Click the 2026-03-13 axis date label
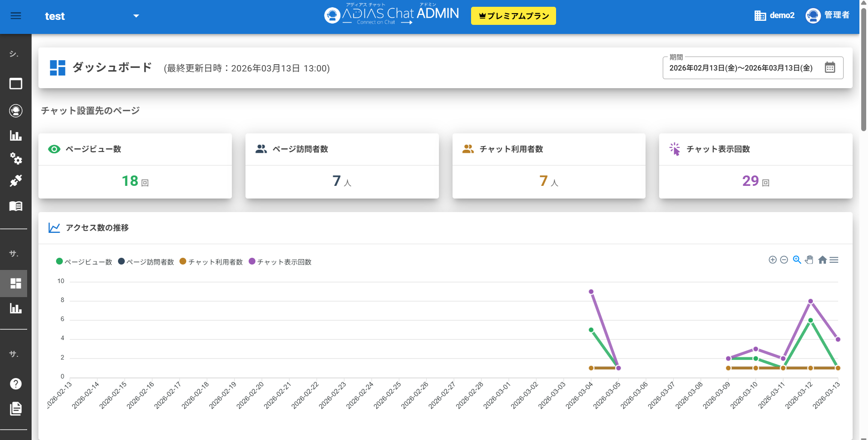868x440 pixels. pos(826,395)
